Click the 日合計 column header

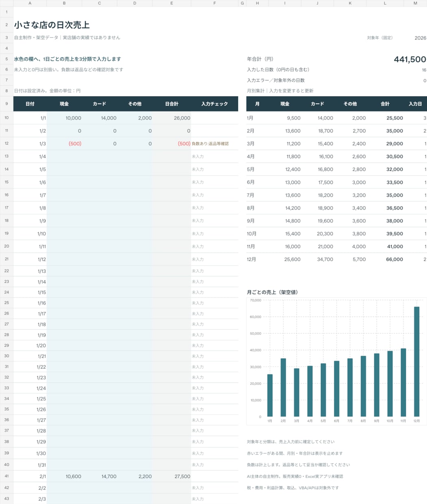(172, 104)
